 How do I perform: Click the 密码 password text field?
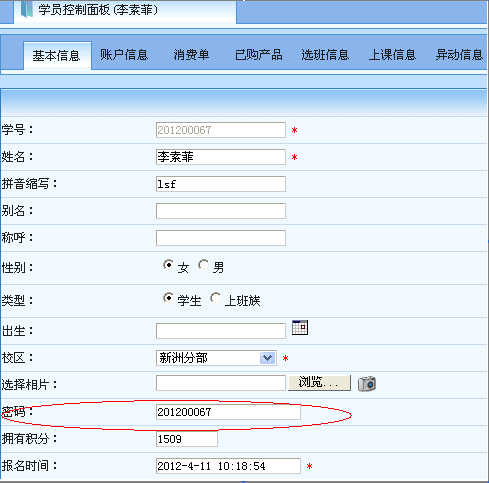point(228,412)
